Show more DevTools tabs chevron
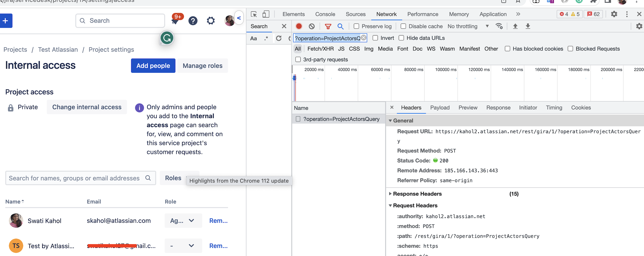644x256 pixels. pyautogui.click(x=518, y=14)
